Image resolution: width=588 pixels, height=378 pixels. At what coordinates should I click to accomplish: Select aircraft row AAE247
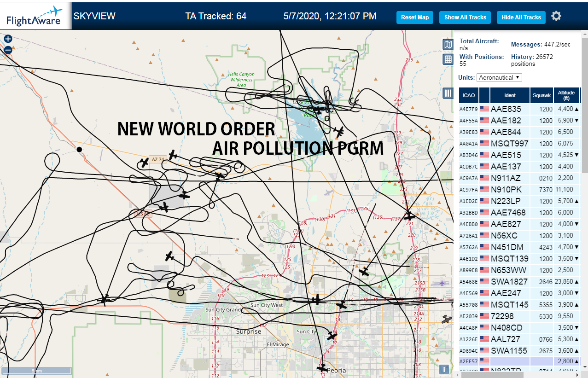(x=519, y=293)
